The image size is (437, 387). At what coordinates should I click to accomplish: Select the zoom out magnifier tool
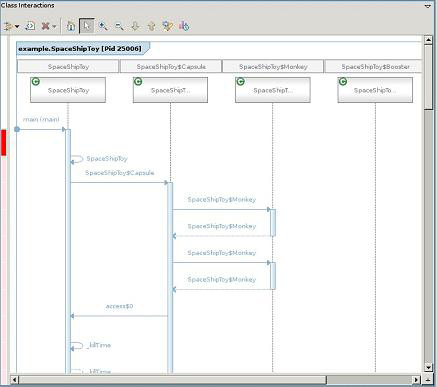tap(119, 26)
